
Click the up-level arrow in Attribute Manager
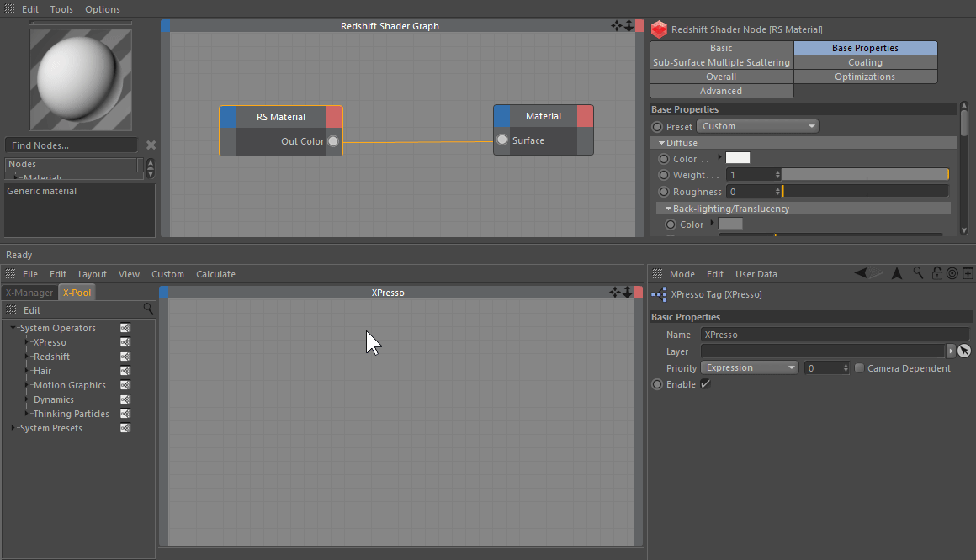click(x=897, y=273)
